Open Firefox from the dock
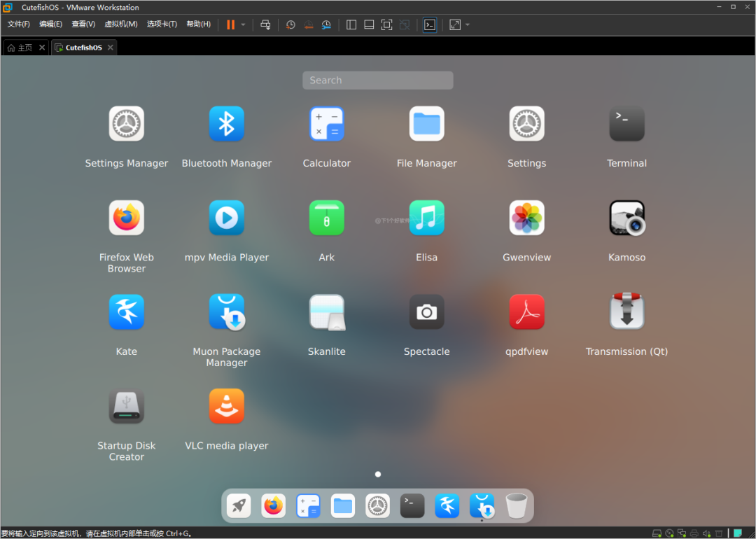The image size is (756, 539). click(274, 505)
